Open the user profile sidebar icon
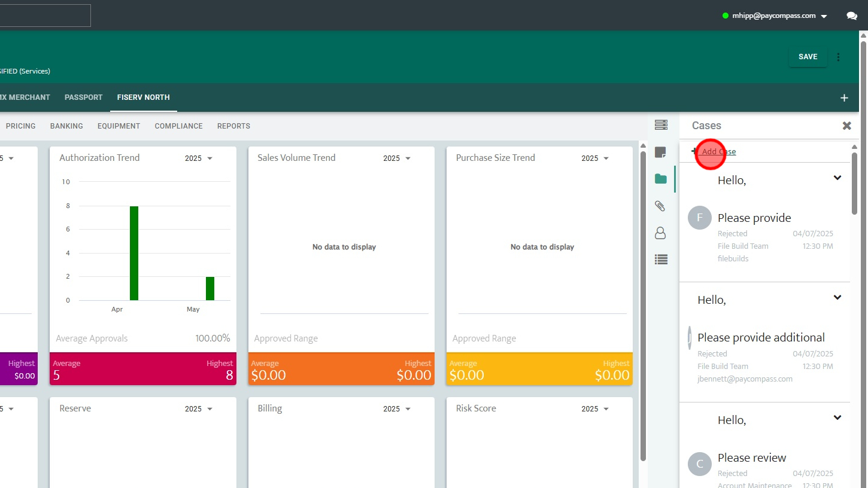 coord(660,233)
